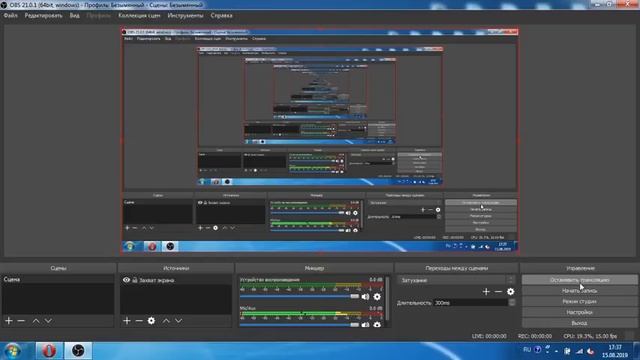
Task: Click the screen capture preview area
Action: [320, 142]
